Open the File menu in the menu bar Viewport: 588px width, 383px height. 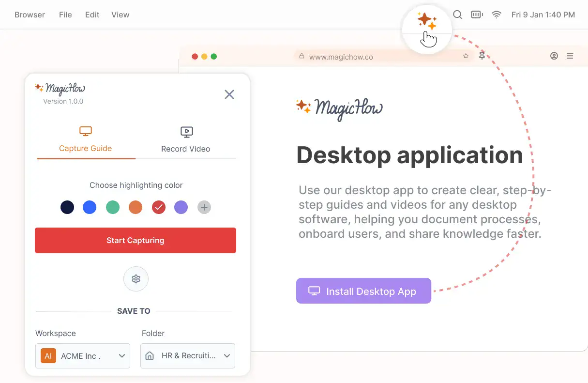[65, 15]
